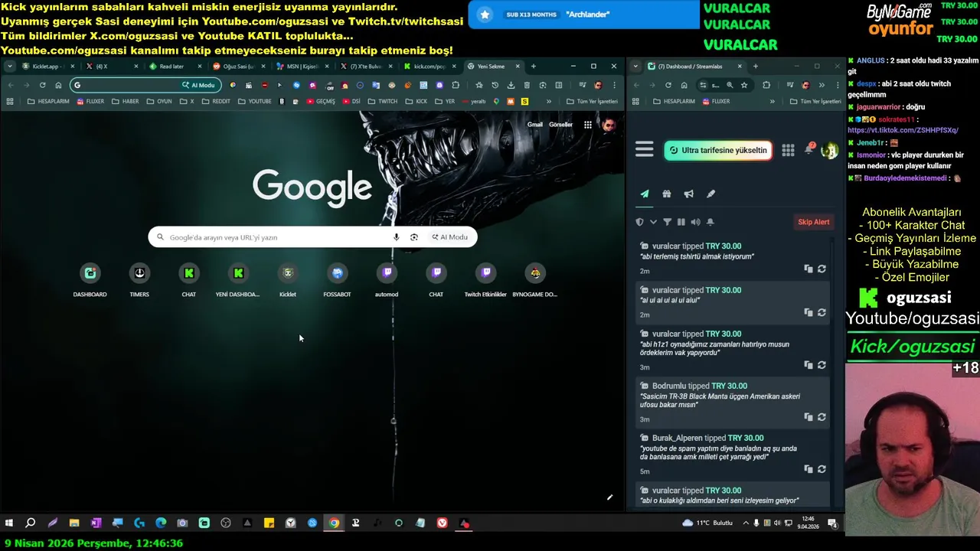
Task: Open tab search dropdown in Streamlabs window
Action: [635, 67]
